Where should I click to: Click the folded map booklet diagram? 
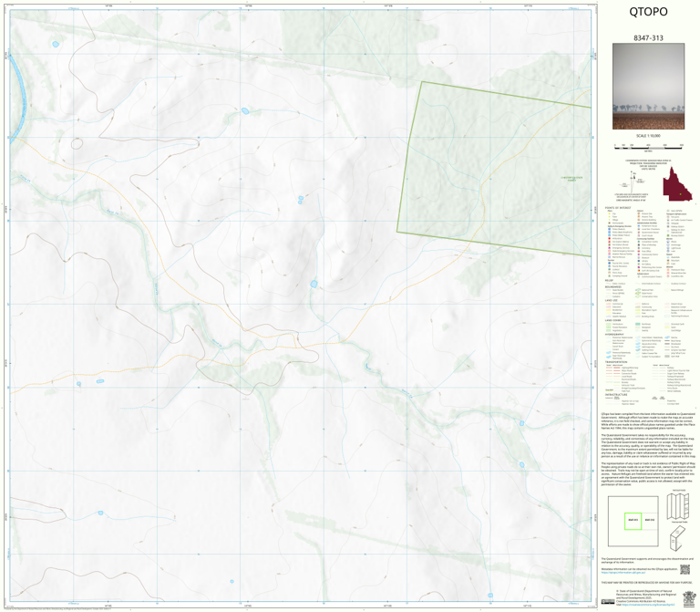click(678, 538)
